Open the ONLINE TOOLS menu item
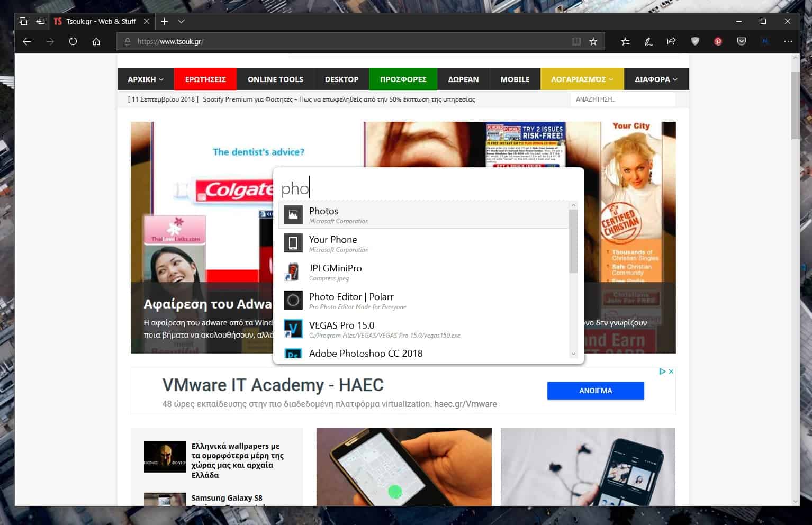Viewport: 812px width, 525px height. [275, 79]
